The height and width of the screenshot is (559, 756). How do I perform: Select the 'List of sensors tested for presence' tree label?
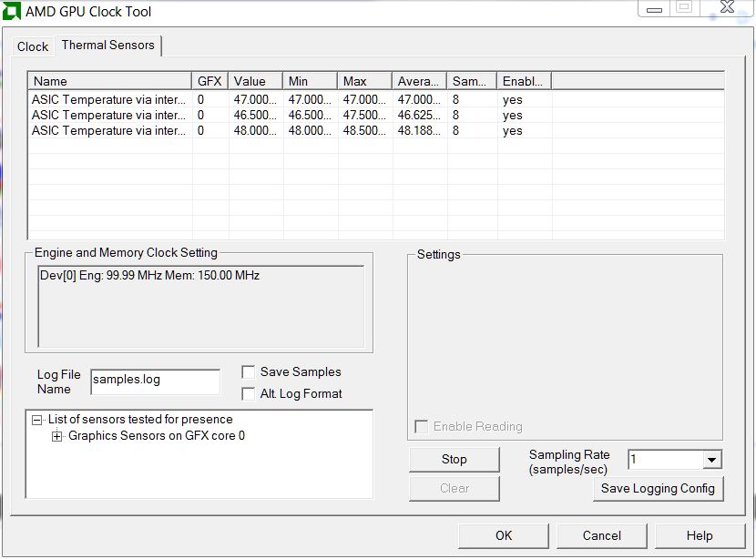point(140,419)
